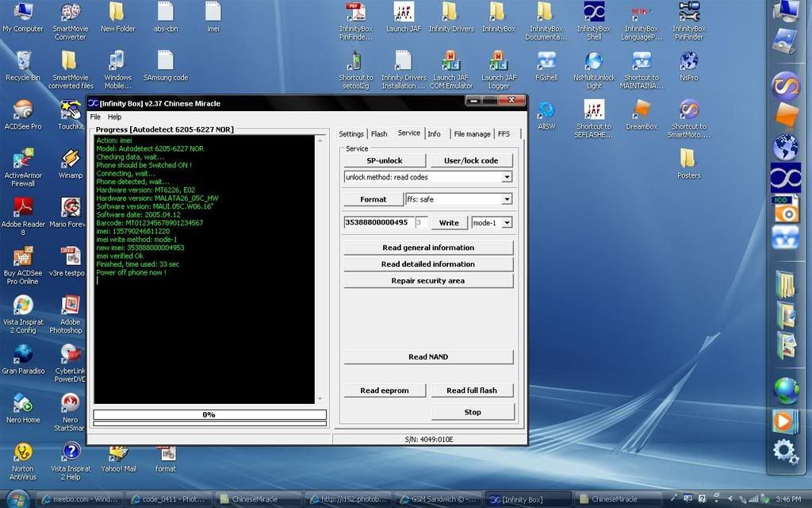Click the IMEI check digit field
812x508 pixels.
pyautogui.click(x=421, y=223)
